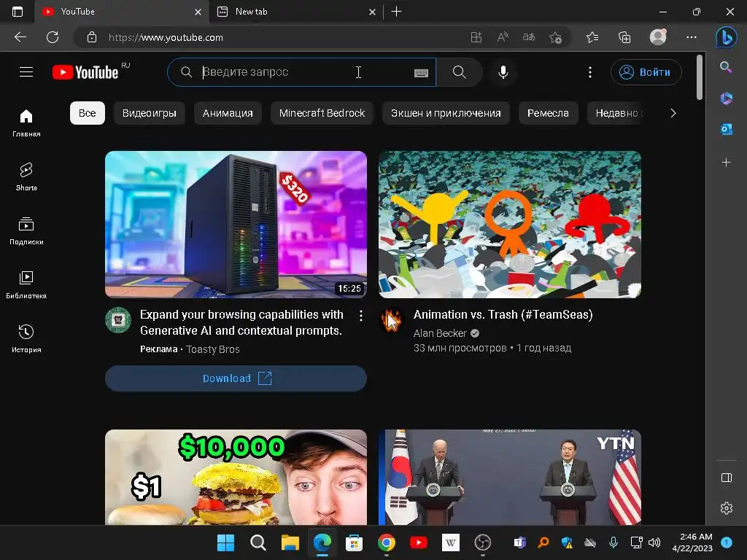Open the YouTube hamburger guide menu
This screenshot has height=560, width=747.
[x=26, y=72]
